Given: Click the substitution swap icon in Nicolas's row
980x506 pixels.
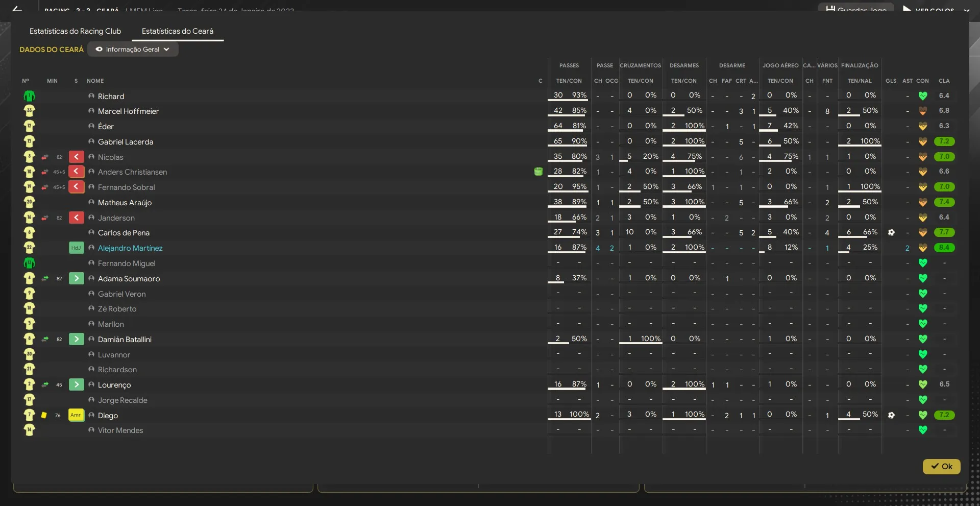Looking at the screenshot, I should tap(45, 157).
